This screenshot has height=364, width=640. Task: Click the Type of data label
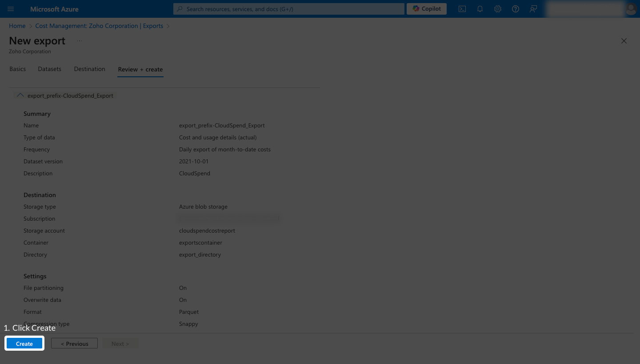pos(39,138)
